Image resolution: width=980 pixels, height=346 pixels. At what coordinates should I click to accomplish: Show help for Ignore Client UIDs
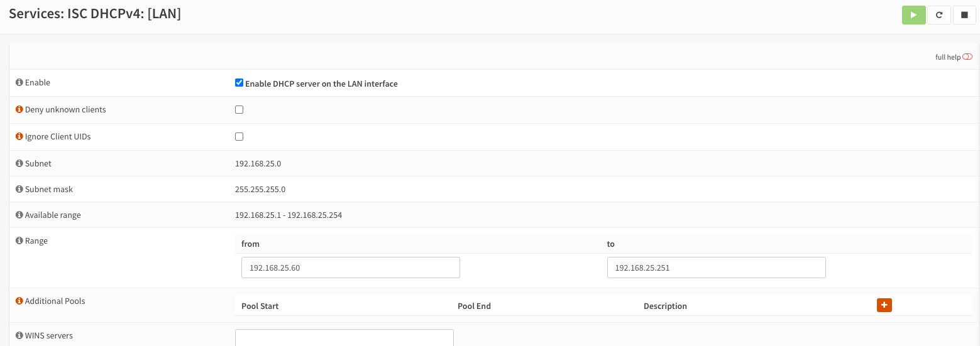(x=19, y=137)
